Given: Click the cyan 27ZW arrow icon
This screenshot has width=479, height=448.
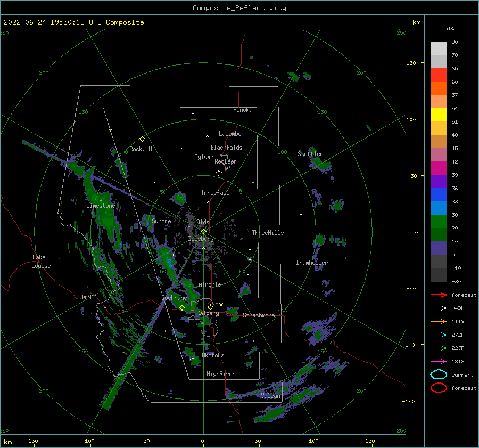Looking at the screenshot, I should point(439,335).
